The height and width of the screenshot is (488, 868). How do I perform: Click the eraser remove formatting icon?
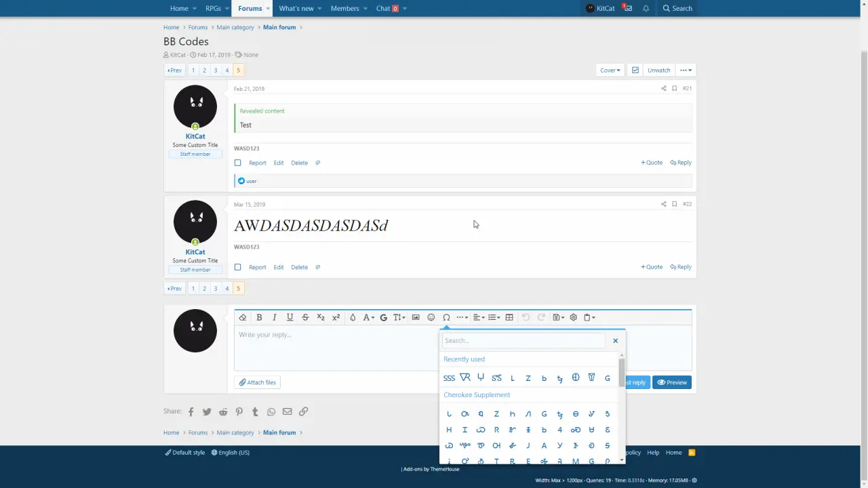point(243,317)
